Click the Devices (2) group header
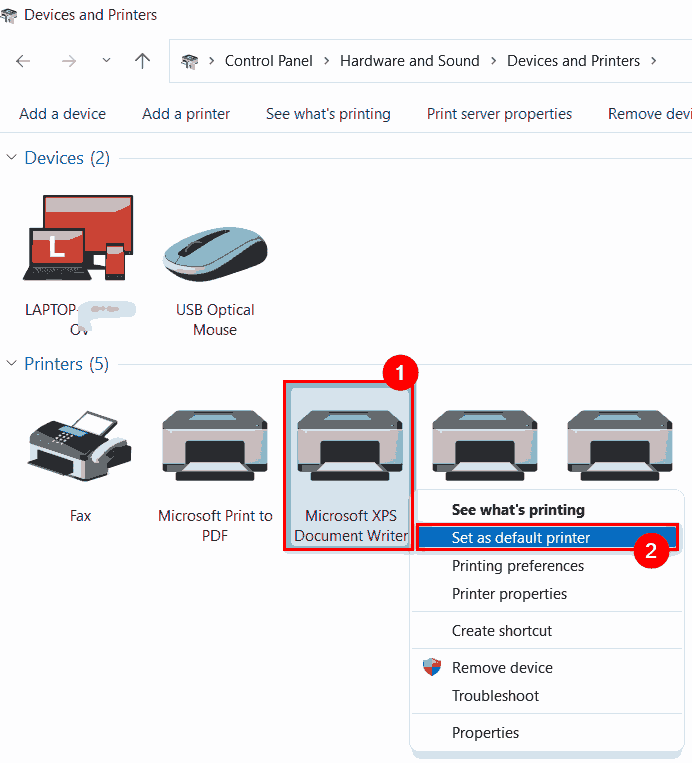692x763 pixels. point(67,158)
